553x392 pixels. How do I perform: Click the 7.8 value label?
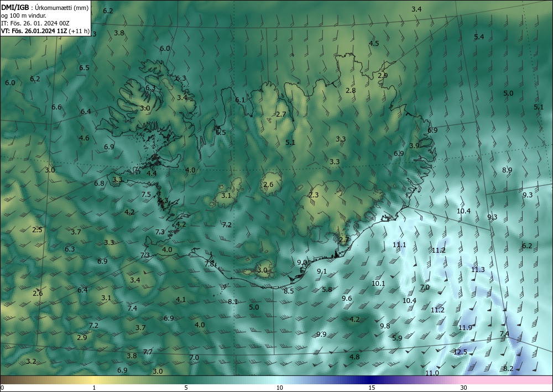click(209, 264)
